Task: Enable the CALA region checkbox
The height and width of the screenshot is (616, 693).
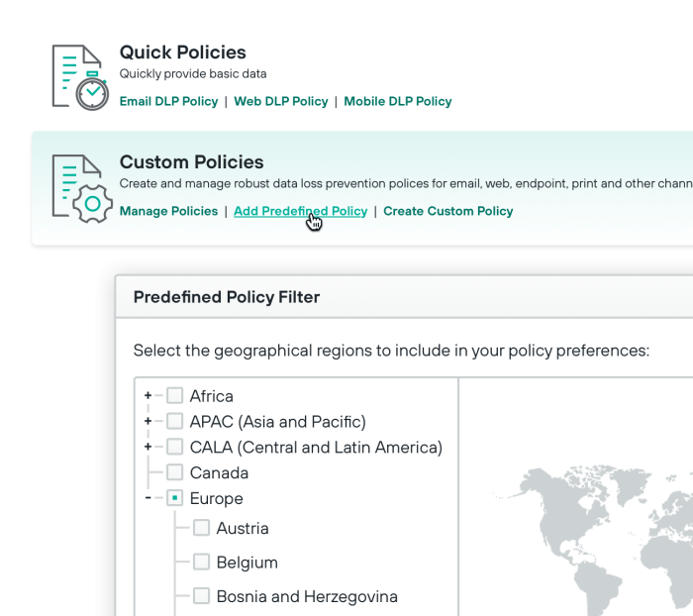Action: pos(175,448)
